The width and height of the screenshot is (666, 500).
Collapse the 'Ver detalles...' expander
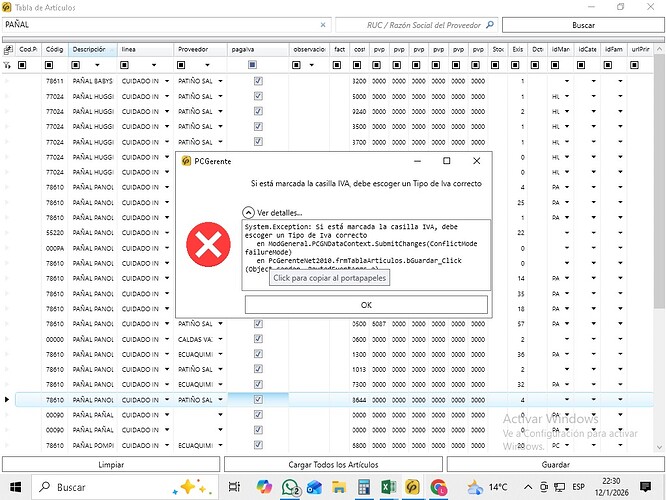[248, 213]
